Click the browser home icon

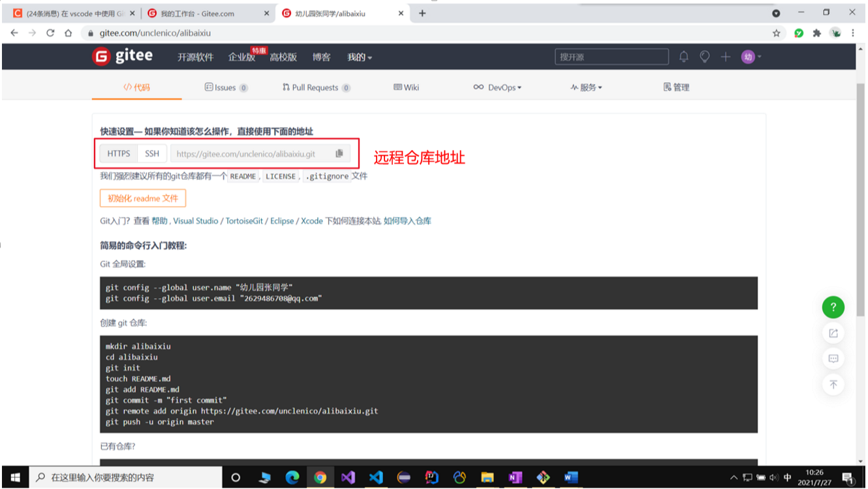(x=68, y=33)
